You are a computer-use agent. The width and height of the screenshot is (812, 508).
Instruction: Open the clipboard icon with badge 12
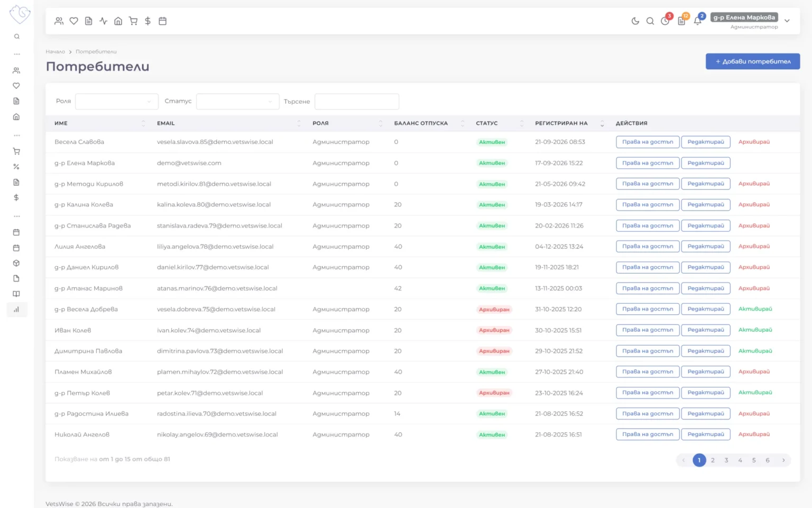[681, 21]
